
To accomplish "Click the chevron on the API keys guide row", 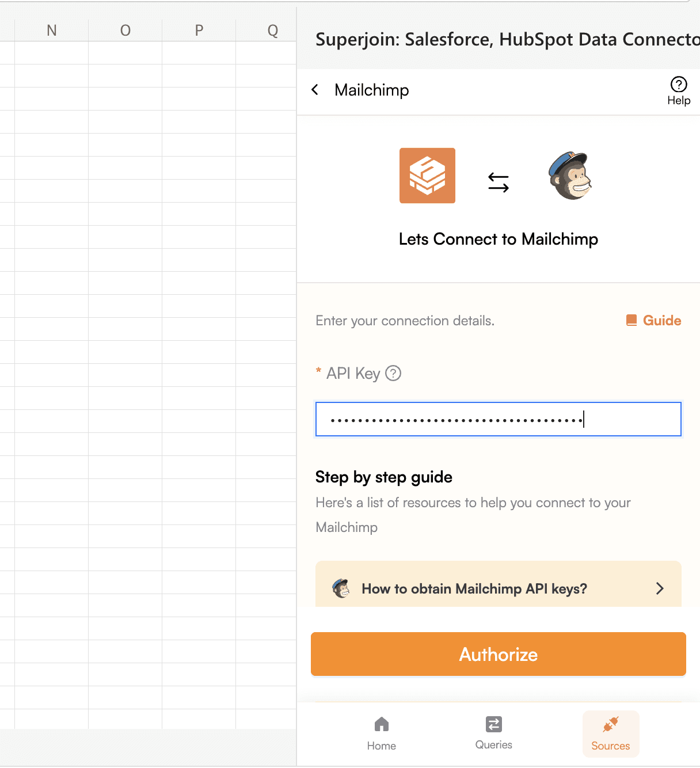I will click(x=660, y=588).
